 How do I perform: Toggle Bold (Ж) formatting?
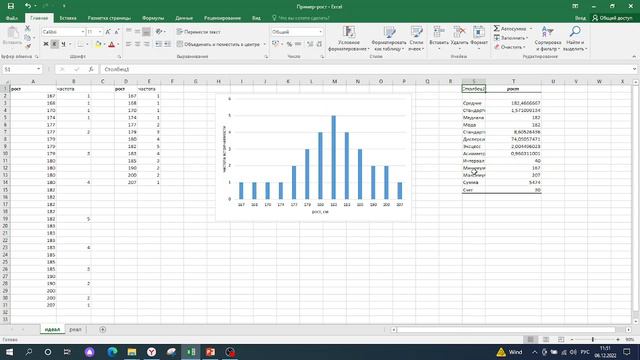click(46, 44)
